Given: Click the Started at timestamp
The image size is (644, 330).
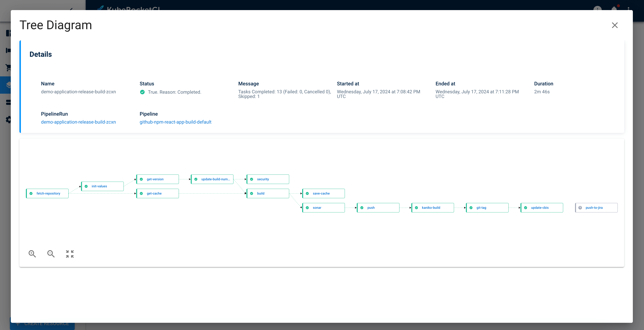Looking at the screenshot, I should click(x=379, y=94).
